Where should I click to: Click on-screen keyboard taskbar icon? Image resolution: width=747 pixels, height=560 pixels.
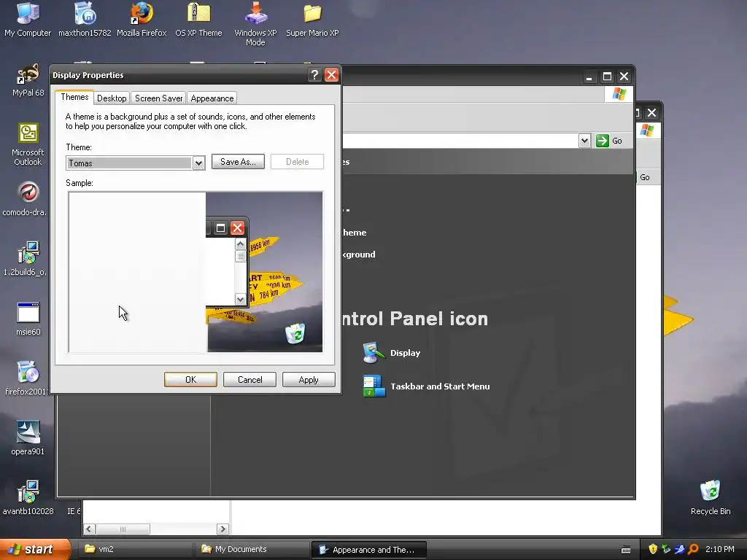pyautogui.click(x=626, y=550)
